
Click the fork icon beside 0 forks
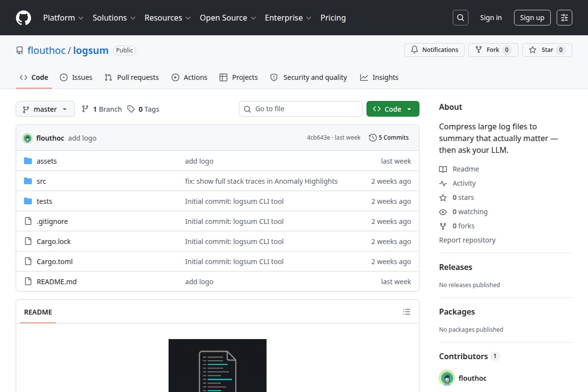point(443,226)
